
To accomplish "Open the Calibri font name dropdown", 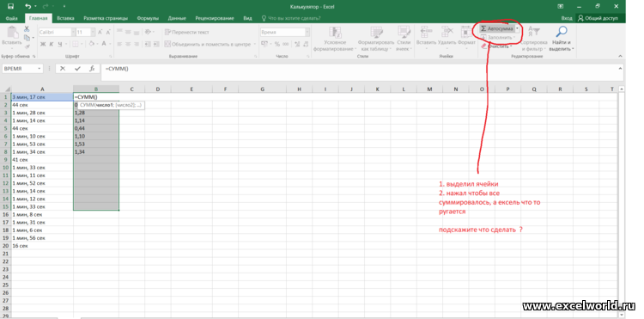I will coord(73,32).
